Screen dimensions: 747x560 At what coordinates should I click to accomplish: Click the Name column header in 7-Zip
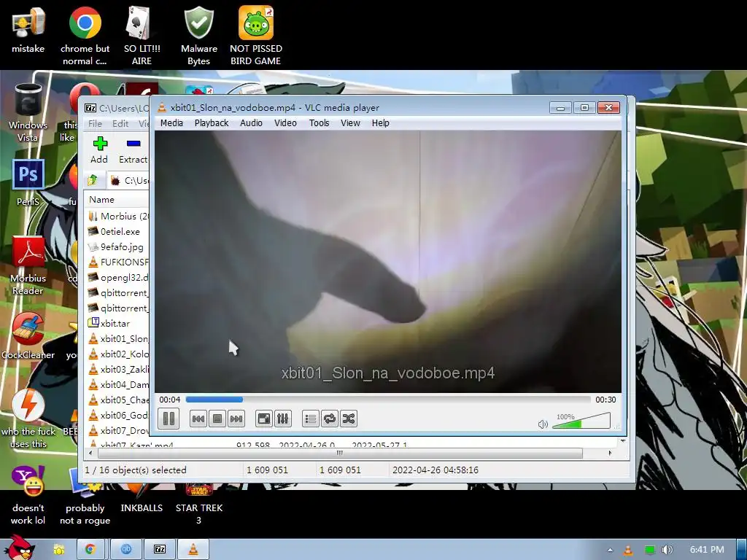tap(117, 200)
